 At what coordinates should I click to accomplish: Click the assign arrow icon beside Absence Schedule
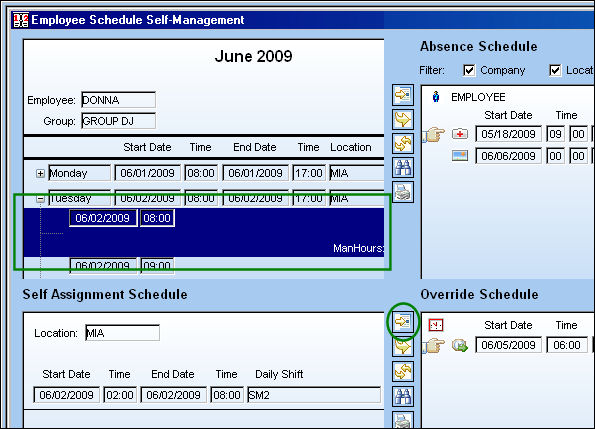click(x=403, y=94)
